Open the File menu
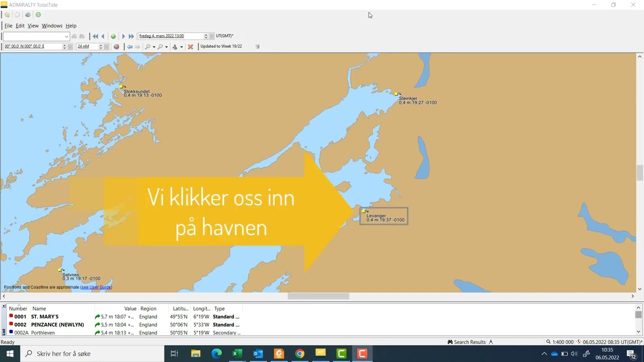 pos(9,26)
